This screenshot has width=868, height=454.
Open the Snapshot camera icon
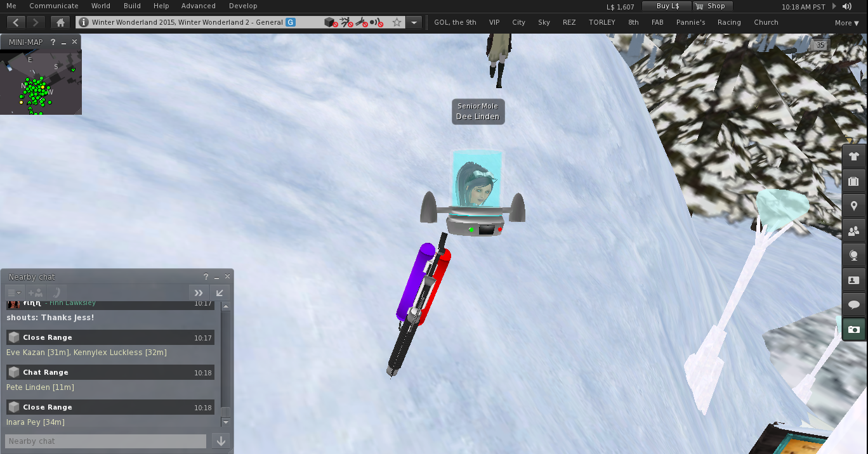(853, 330)
